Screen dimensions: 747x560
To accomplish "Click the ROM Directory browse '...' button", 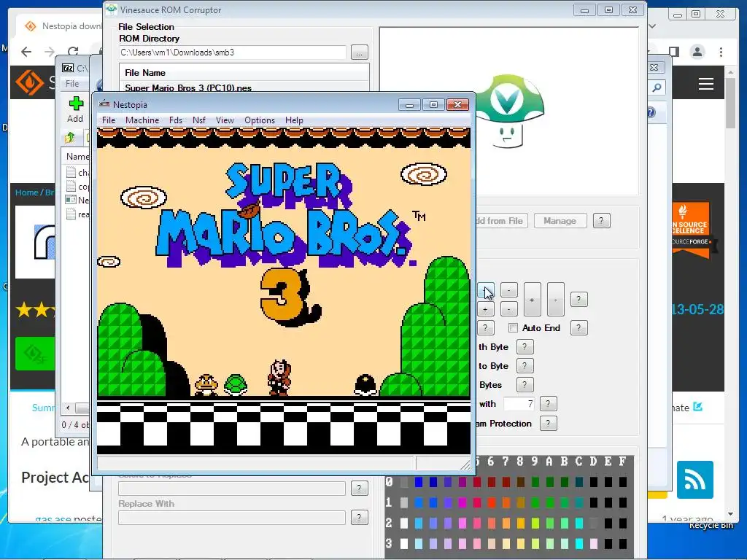I will point(359,52).
